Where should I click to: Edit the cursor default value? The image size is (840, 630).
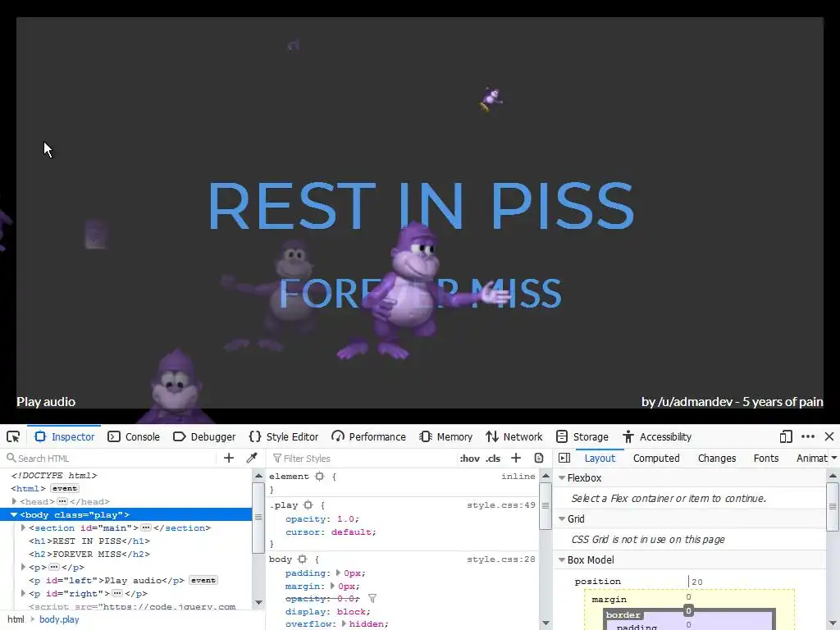[351, 532]
